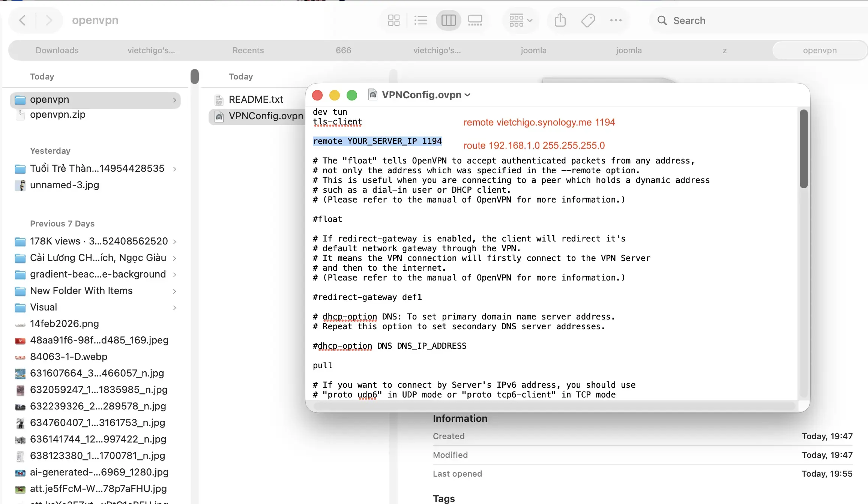Click the '#redirect-gateway def1' line
The width and height of the screenshot is (868, 504).
(x=367, y=297)
